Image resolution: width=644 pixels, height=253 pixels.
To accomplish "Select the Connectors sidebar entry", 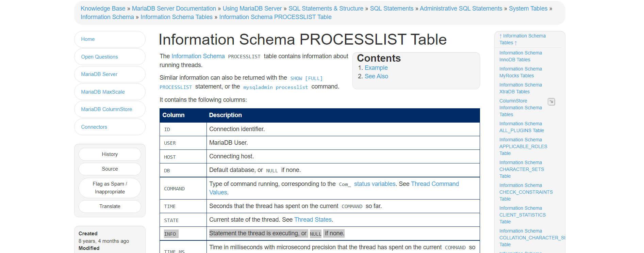I will [110, 127].
